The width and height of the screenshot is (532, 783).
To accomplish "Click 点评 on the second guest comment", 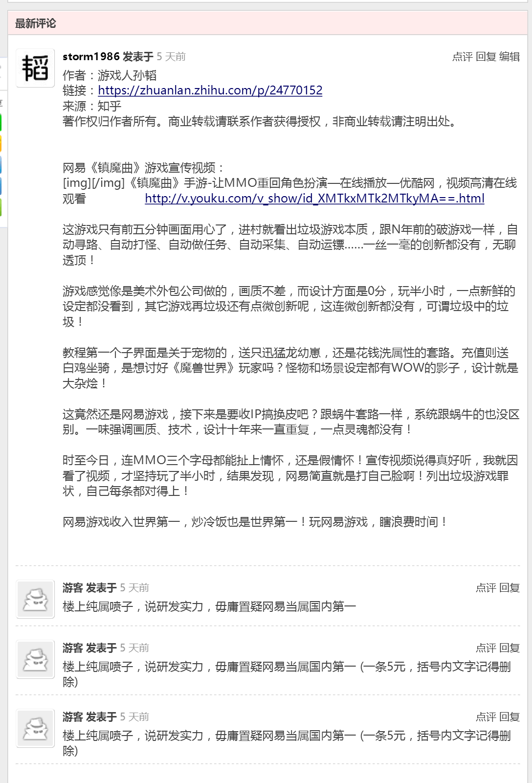I will coord(486,648).
